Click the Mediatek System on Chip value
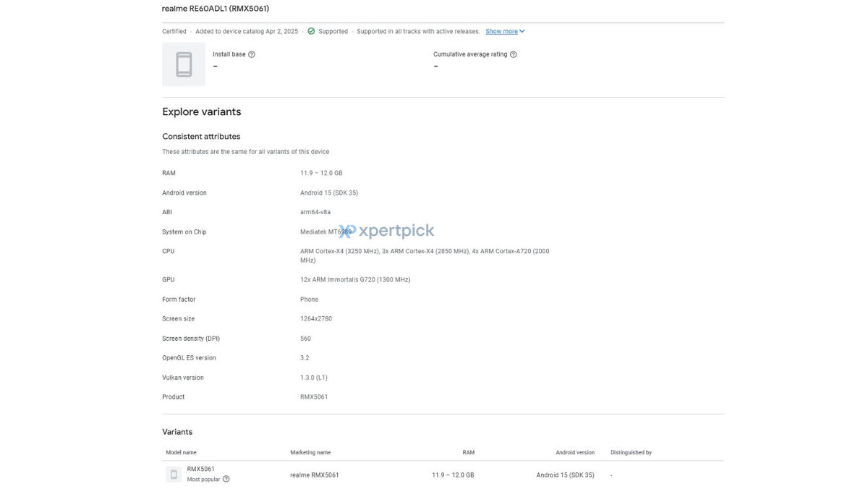Image resolution: width=868 pixels, height=492 pixels. [325, 232]
